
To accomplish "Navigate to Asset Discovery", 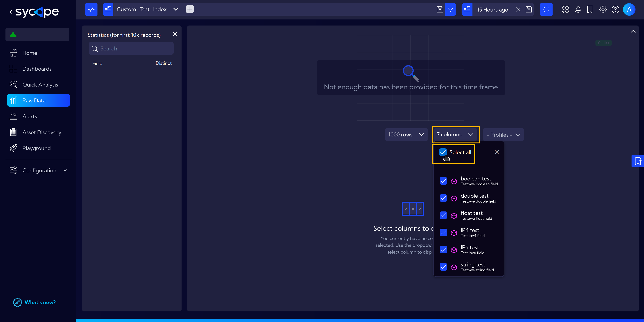I will click(x=39, y=132).
